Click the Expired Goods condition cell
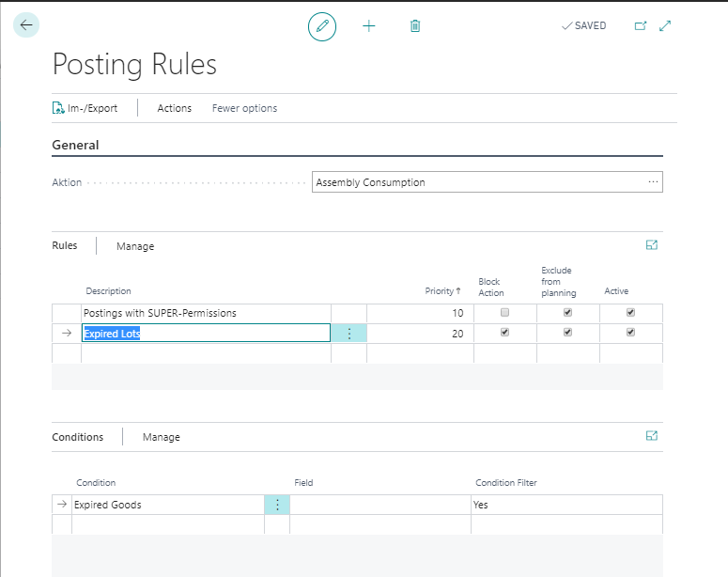Screen dimensions: 728x577 coord(168,505)
